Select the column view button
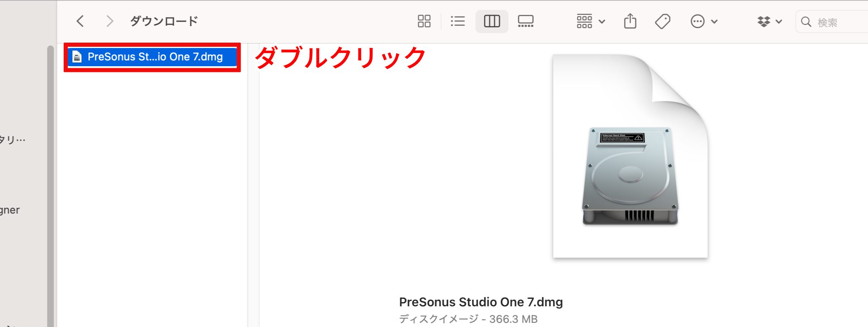 click(491, 21)
